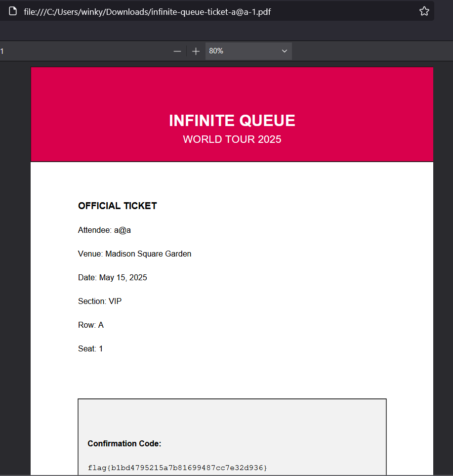The height and width of the screenshot is (476, 453).
Task: Select the page number field in toolbar
Action: click(3, 51)
